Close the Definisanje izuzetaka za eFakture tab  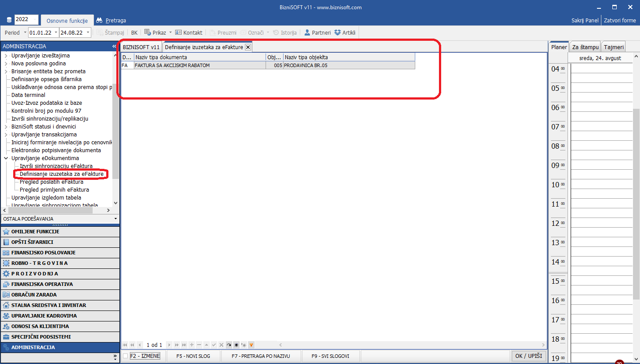(x=248, y=47)
